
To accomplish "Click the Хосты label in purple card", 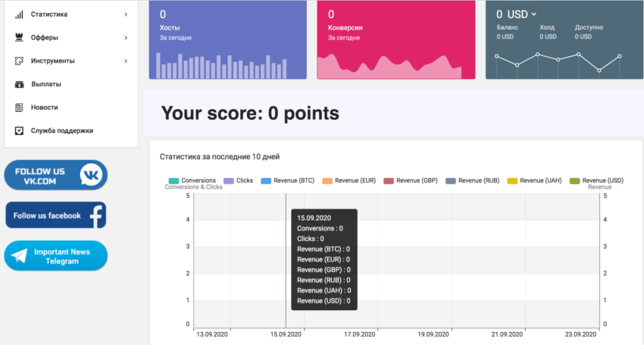I will click(170, 27).
